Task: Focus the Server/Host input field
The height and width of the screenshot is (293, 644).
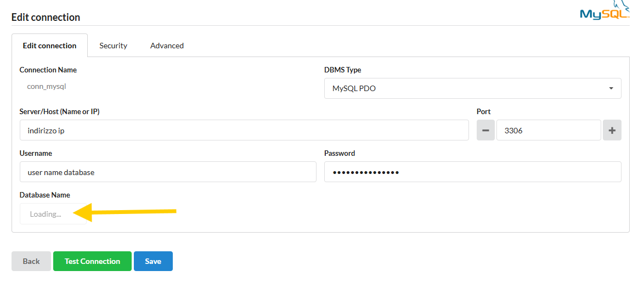Action: click(244, 130)
